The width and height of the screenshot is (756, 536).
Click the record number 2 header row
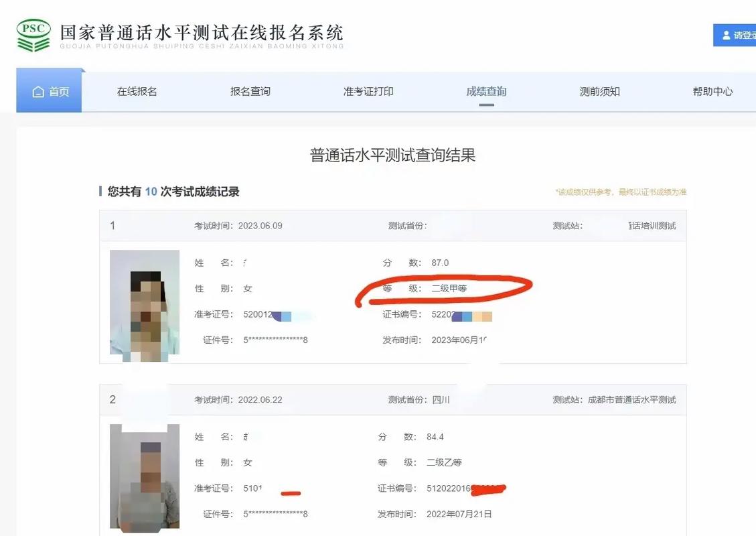pos(112,399)
